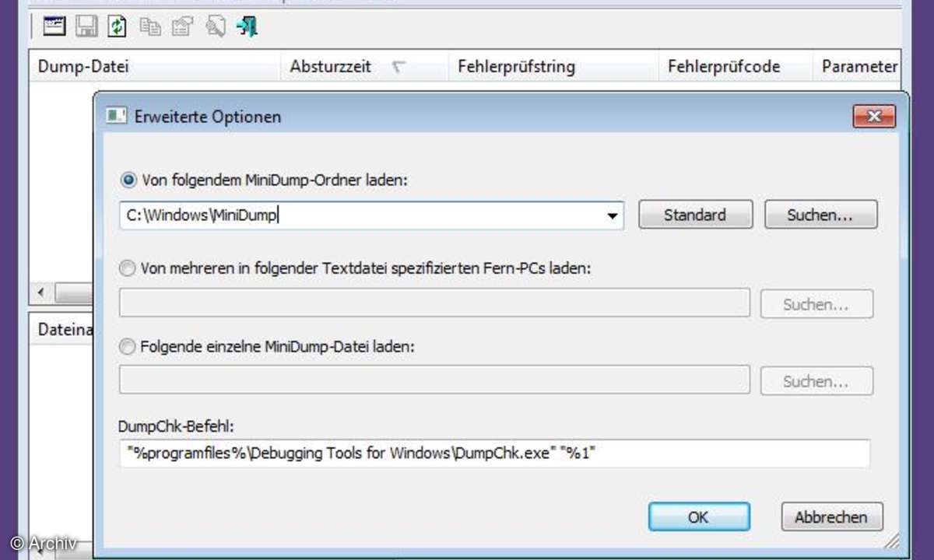Click the Fehlerprüfstring column header

(516, 67)
